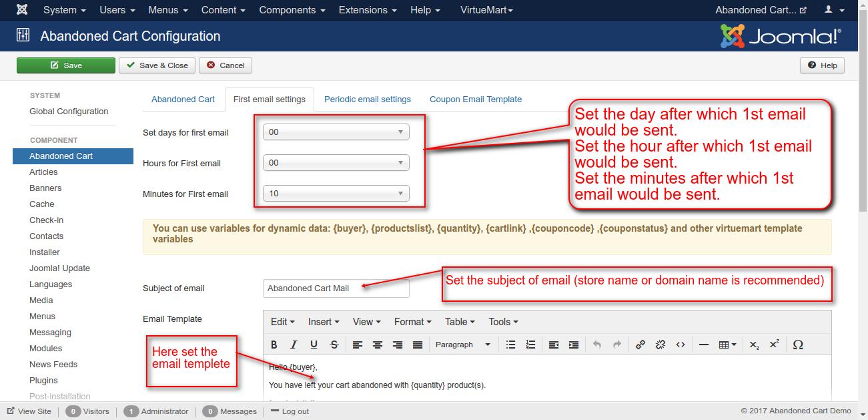
Task: Click the source code icon
Action: coord(681,345)
